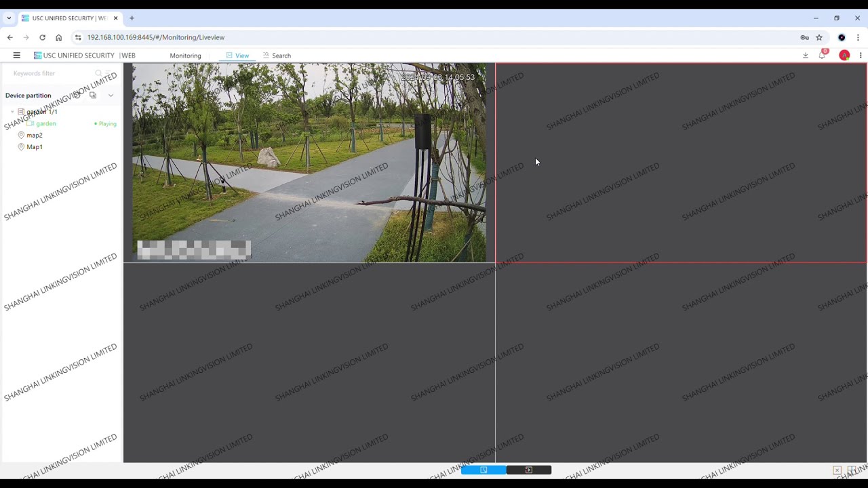Open the notification bell
The height and width of the screenshot is (488, 868).
822,56
